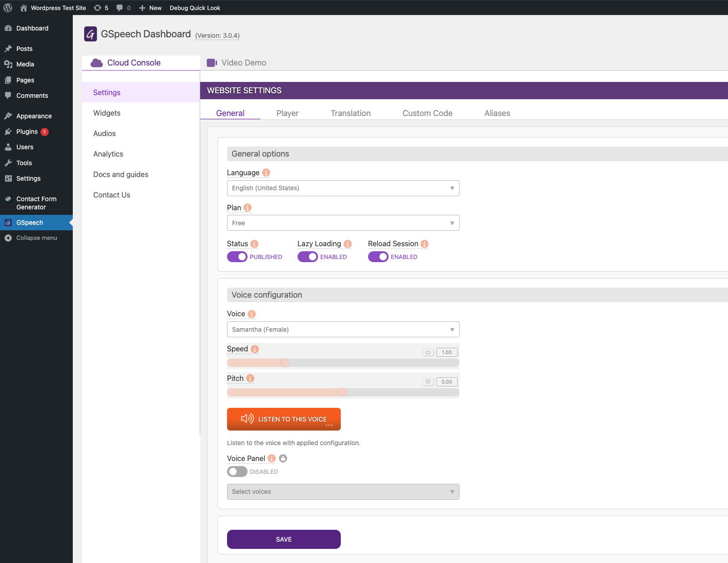Click the info icon next to Plan

(248, 208)
